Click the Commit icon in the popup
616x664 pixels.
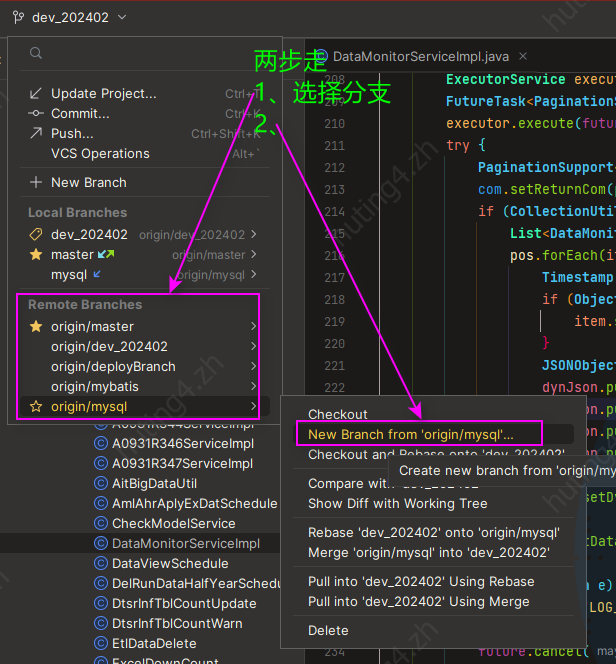point(36,114)
